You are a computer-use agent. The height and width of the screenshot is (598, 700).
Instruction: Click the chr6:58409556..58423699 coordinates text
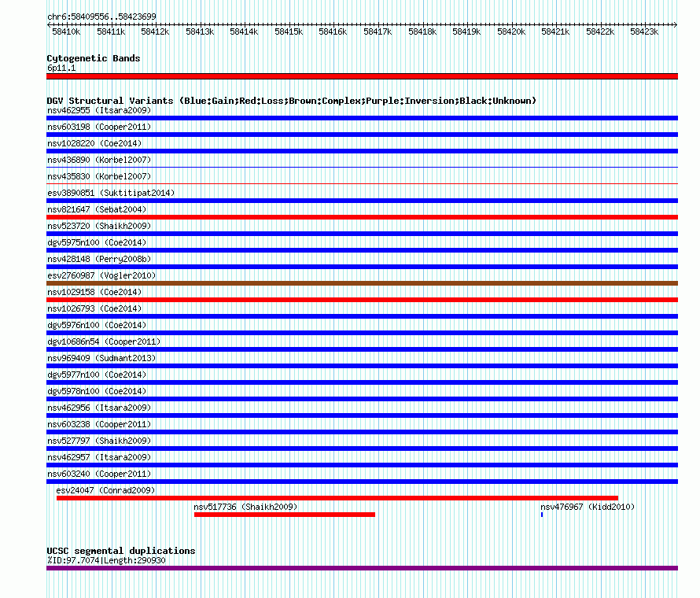pos(101,17)
